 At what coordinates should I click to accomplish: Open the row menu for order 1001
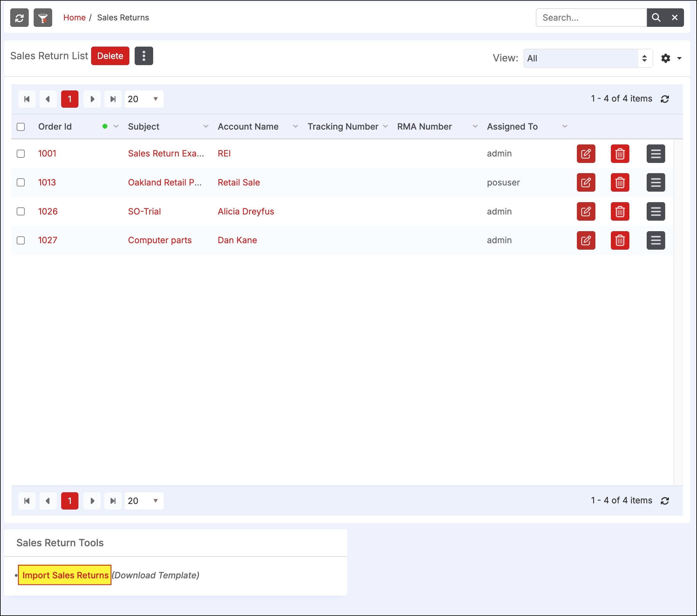pyautogui.click(x=656, y=154)
